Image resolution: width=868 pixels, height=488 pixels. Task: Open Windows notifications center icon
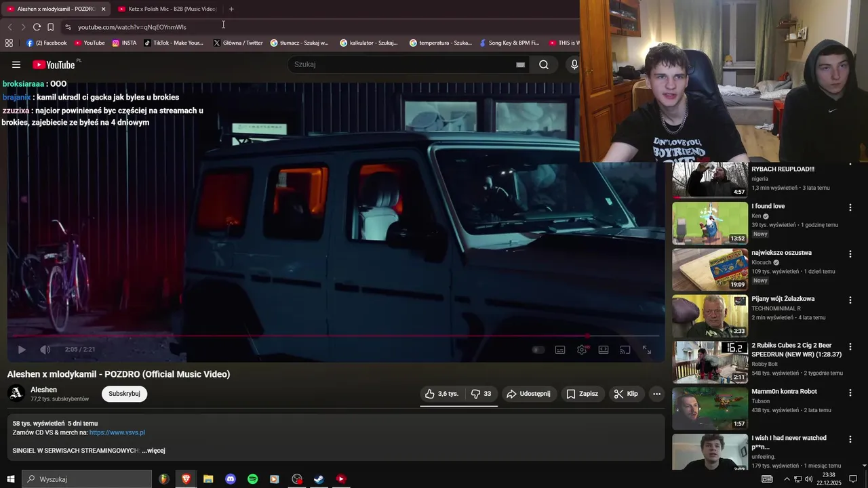click(x=853, y=479)
